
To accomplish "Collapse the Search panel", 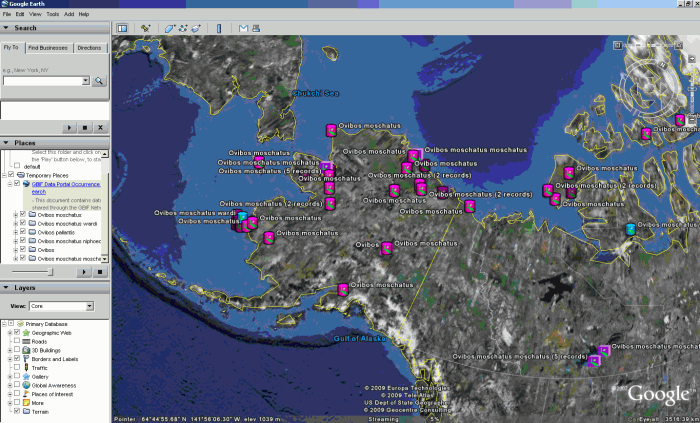I will (x=6, y=28).
